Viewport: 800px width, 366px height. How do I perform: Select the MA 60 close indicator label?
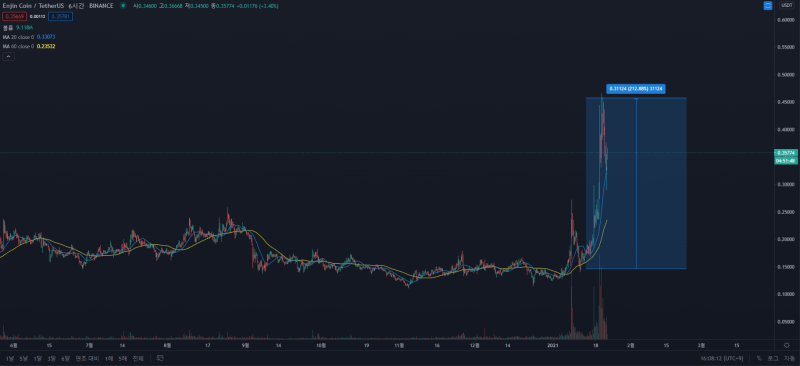coord(19,46)
